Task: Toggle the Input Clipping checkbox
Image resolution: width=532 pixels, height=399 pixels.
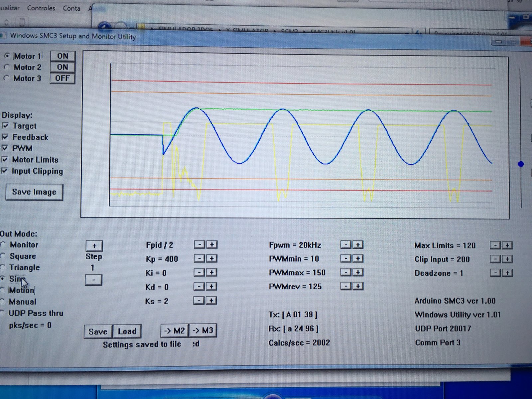Action: pyautogui.click(x=4, y=171)
